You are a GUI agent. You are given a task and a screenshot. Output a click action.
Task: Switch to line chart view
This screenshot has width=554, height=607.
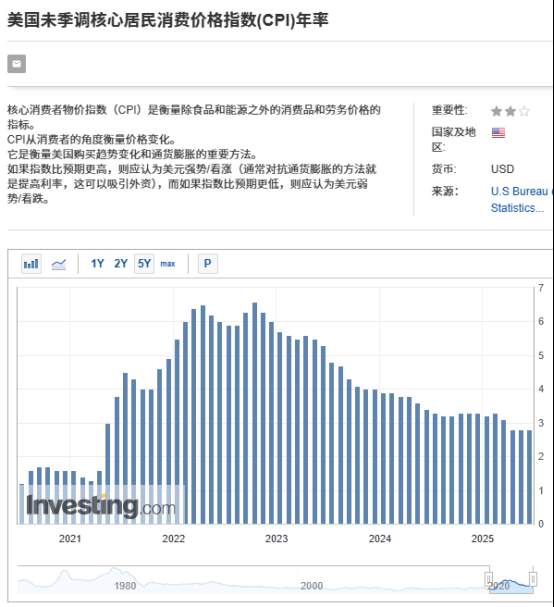[59, 264]
